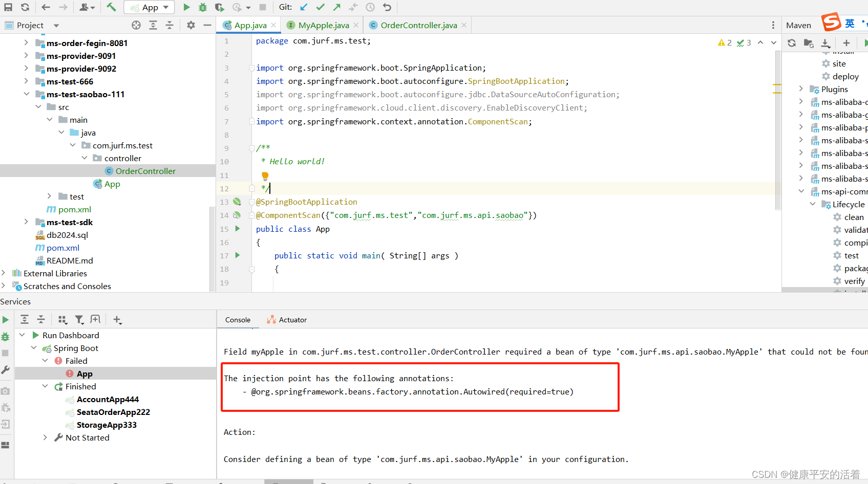Click the Git rollback undo arrow icon

387,7
